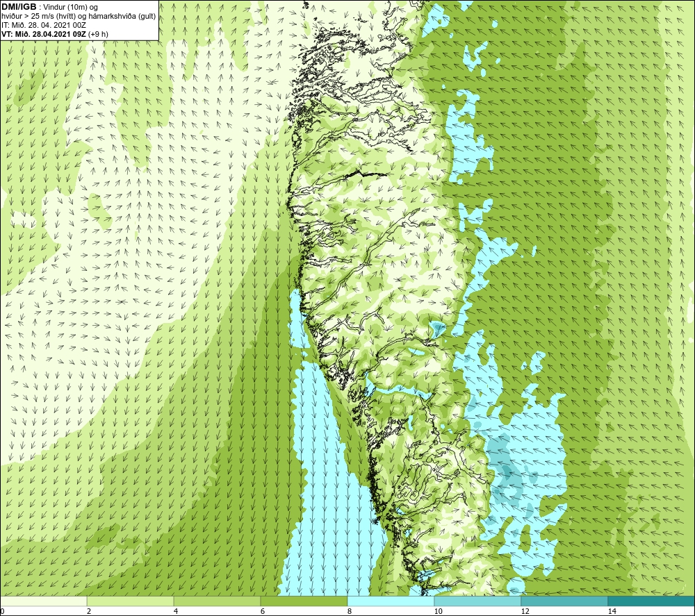Click the above-14 m/s dark teal legend swatch

tap(652, 601)
